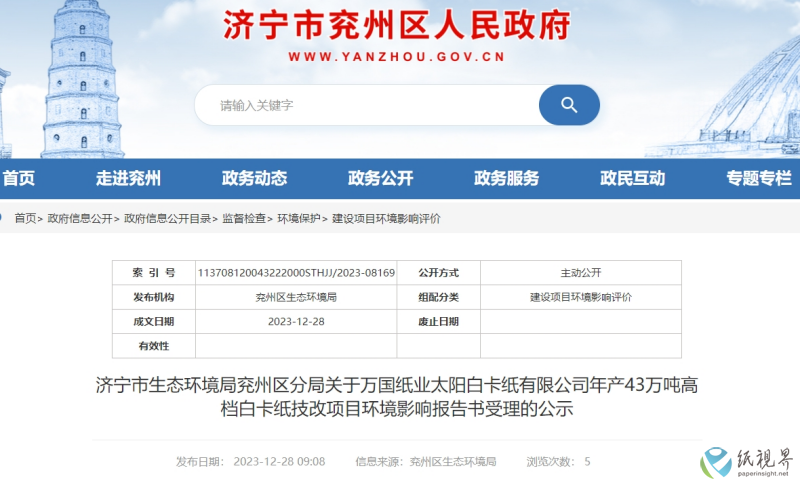Image resolution: width=800 pixels, height=481 pixels.
Task: Click the 浏览次数 5 view counter
Action: (x=558, y=462)
